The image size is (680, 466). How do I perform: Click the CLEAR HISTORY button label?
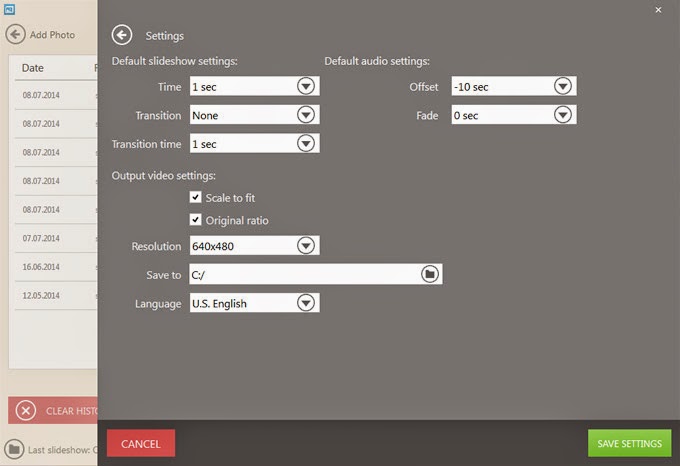[72, 411]
